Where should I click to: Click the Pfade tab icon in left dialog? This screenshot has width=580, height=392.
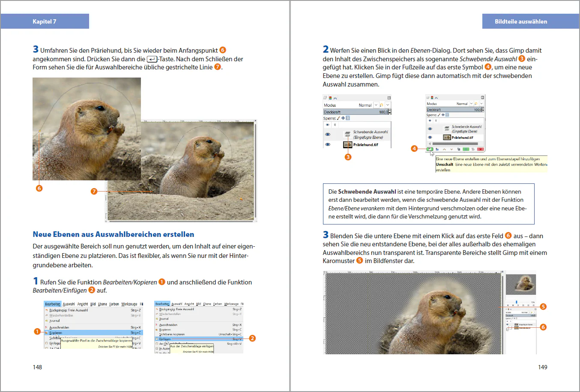(x=335, y=98)
